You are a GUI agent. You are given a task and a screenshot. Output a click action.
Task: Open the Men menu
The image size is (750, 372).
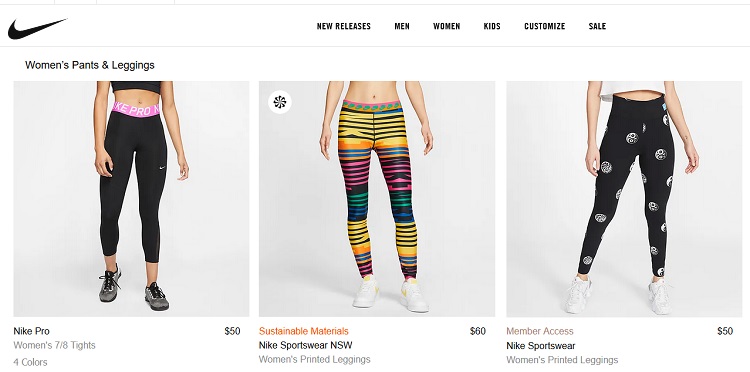[402, 26]
